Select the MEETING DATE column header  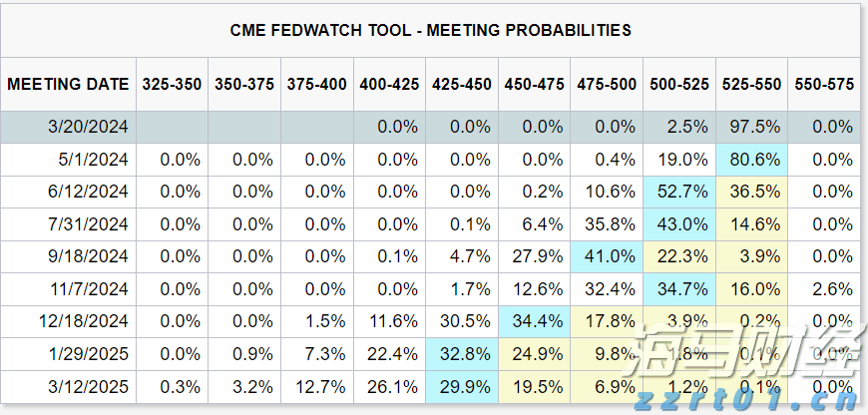(x=69, y=85)
